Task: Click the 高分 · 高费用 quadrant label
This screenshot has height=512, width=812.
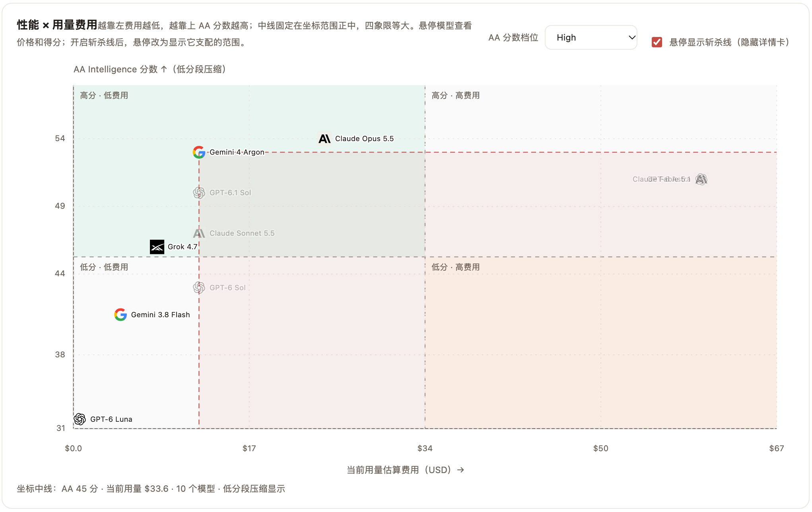Action: pyautogui.click(x=455, y=95)
